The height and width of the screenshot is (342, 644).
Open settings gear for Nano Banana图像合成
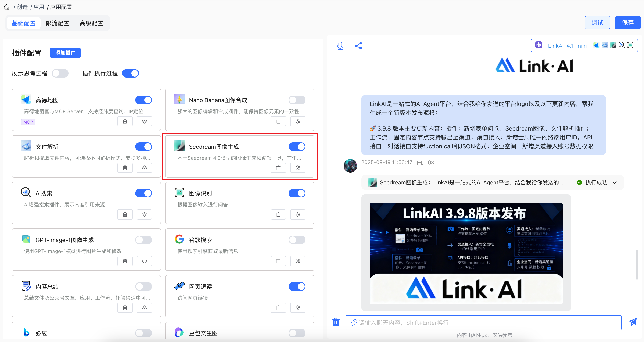(298, 121)
